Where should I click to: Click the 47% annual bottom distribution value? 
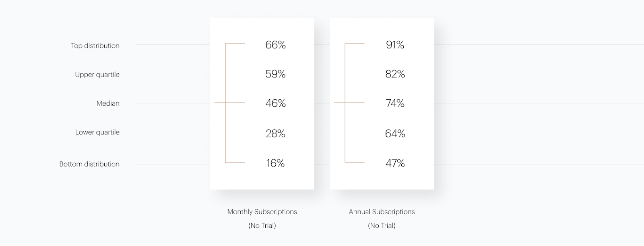[x=395, y=163]
